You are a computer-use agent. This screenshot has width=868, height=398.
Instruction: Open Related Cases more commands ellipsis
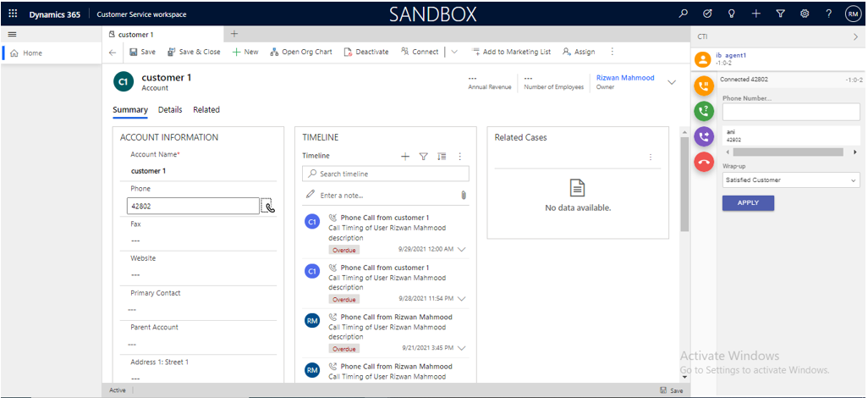pyautogui.click(x=651, y=158)
